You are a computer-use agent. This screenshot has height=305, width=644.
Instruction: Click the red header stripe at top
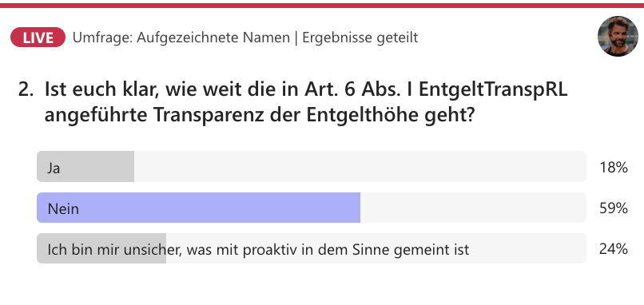(322, 6)
